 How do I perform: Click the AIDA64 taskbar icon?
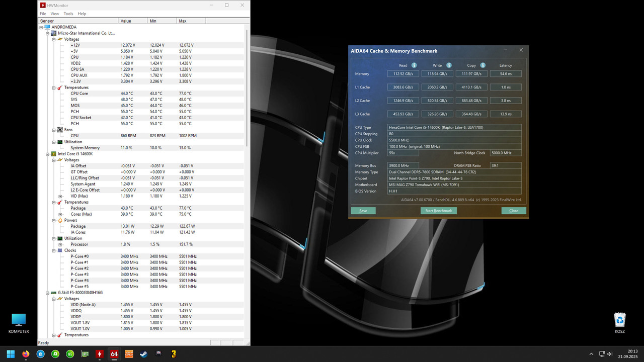pos(114,354)
